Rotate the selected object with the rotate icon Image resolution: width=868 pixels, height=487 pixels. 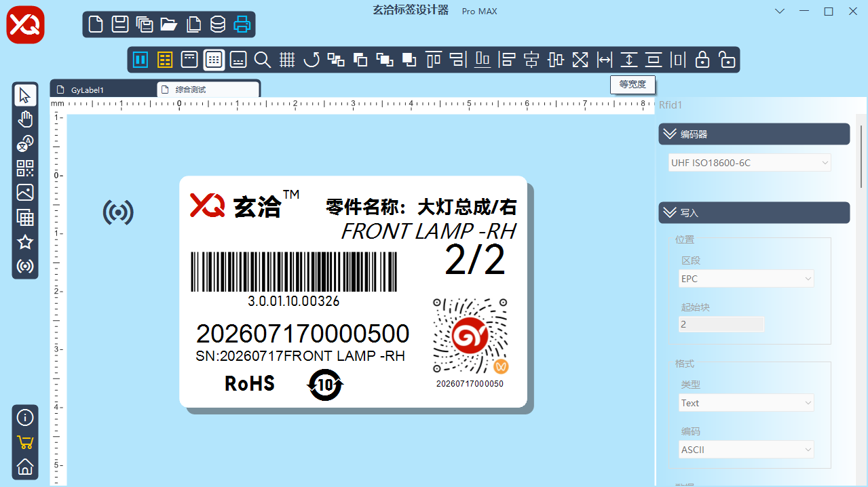pyautogui.click(x=312, y=60)
